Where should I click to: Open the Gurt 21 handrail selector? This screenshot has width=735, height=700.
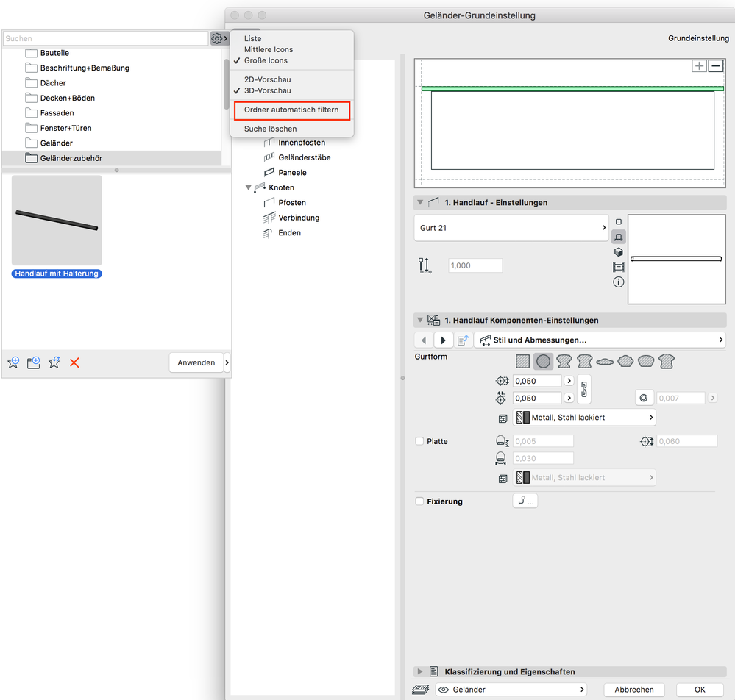pos(511,228)
